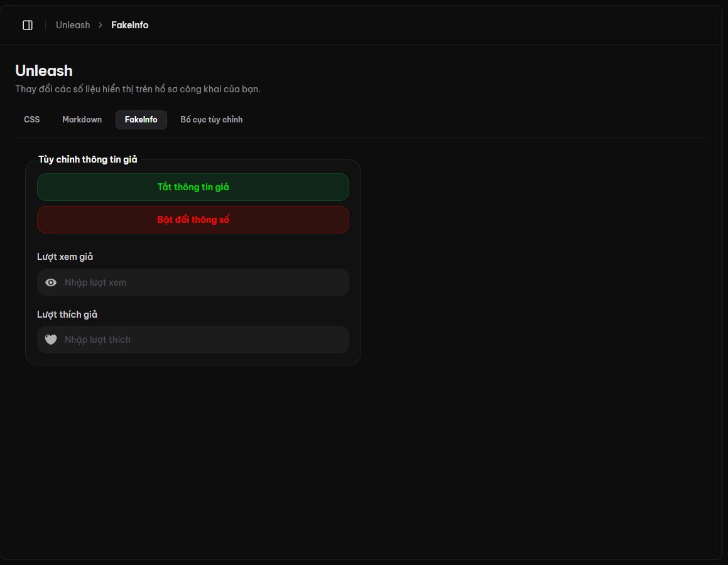Switch to the Markdown tab

82,120
